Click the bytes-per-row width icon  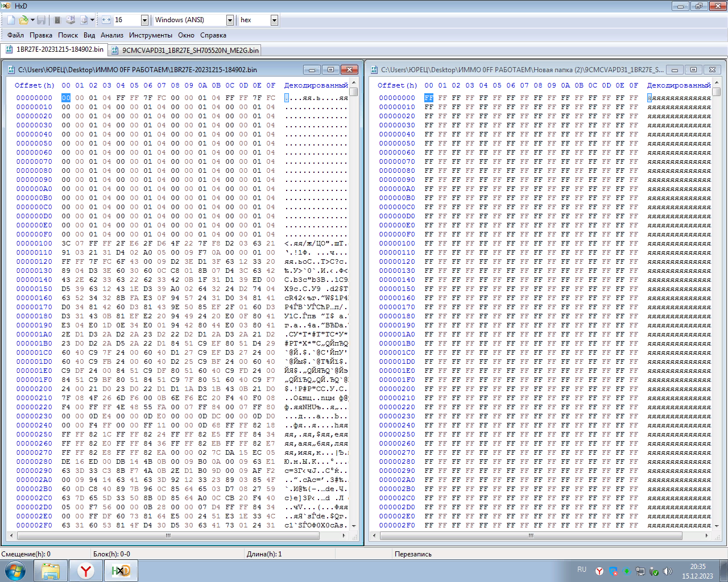click(x=106, y=20)
